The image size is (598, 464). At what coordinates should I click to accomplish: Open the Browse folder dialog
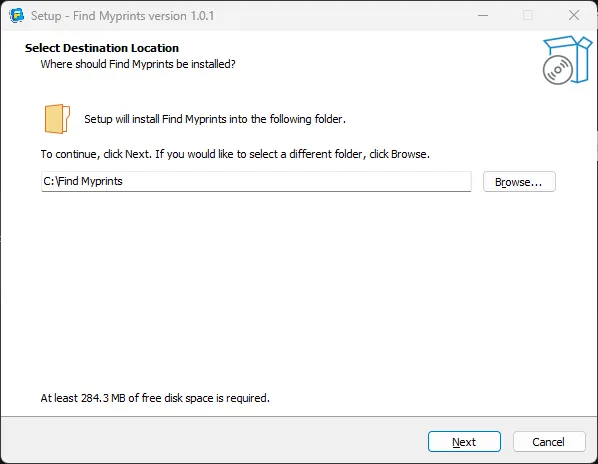pyautogui.click(x=519, y=182)
